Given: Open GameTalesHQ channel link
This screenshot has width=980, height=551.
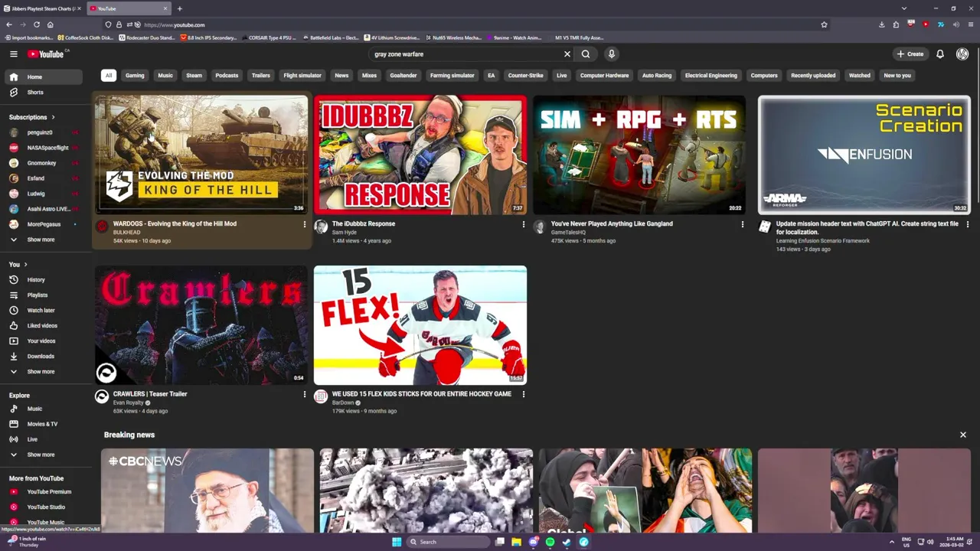Looking at the screenshot, I should click(568, 233).
